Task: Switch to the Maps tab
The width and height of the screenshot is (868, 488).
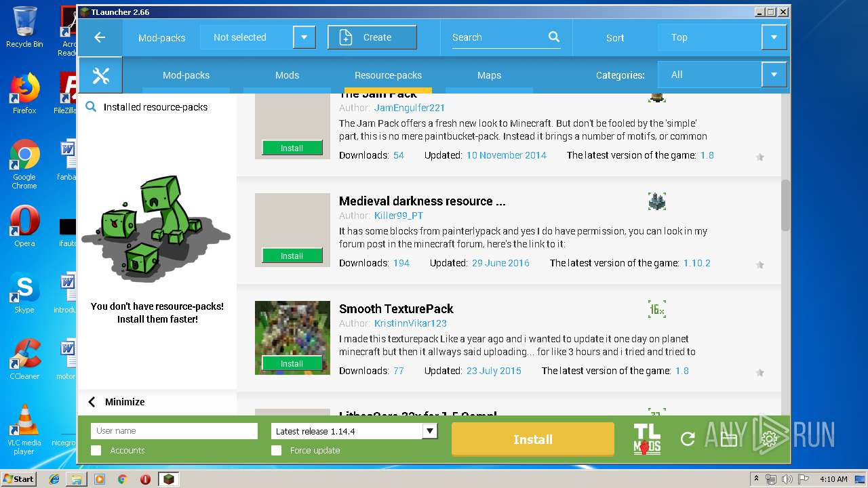Action: click(489, 75)
